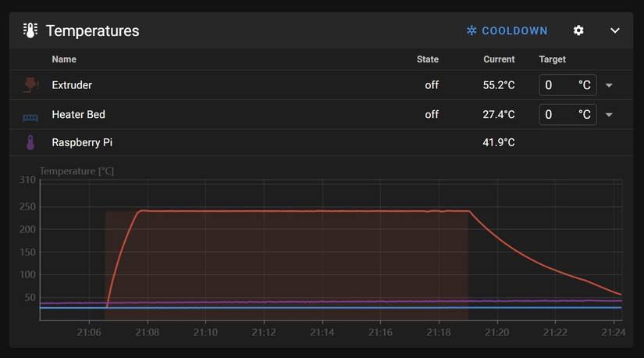Screen dimensions: 644x358
Task: Click the 21:12 time mark on the chart
Action: 264,332
